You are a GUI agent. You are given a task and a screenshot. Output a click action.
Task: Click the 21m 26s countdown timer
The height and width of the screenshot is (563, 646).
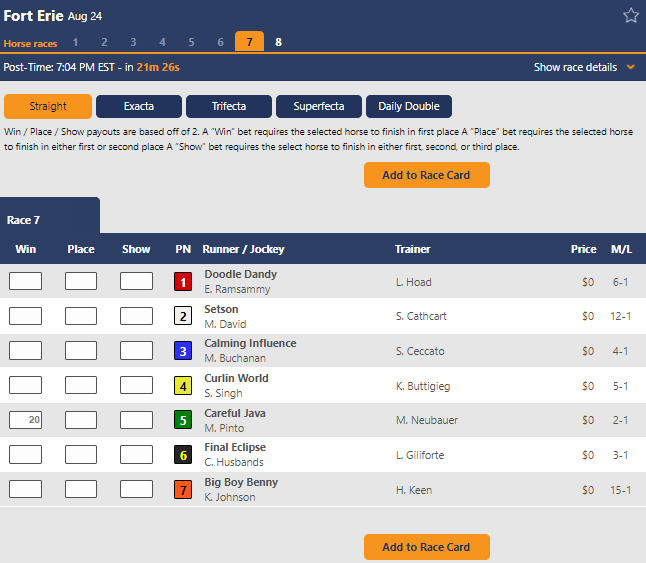(x=158, y=67)
